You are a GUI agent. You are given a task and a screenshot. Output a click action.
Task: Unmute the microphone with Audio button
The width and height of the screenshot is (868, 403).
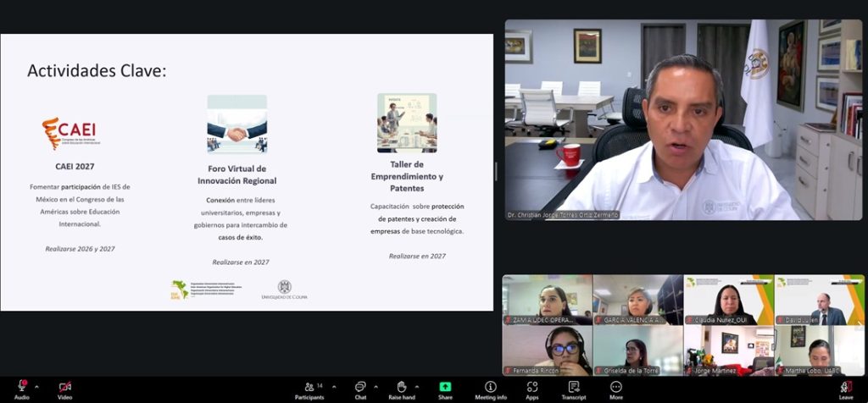21,387
